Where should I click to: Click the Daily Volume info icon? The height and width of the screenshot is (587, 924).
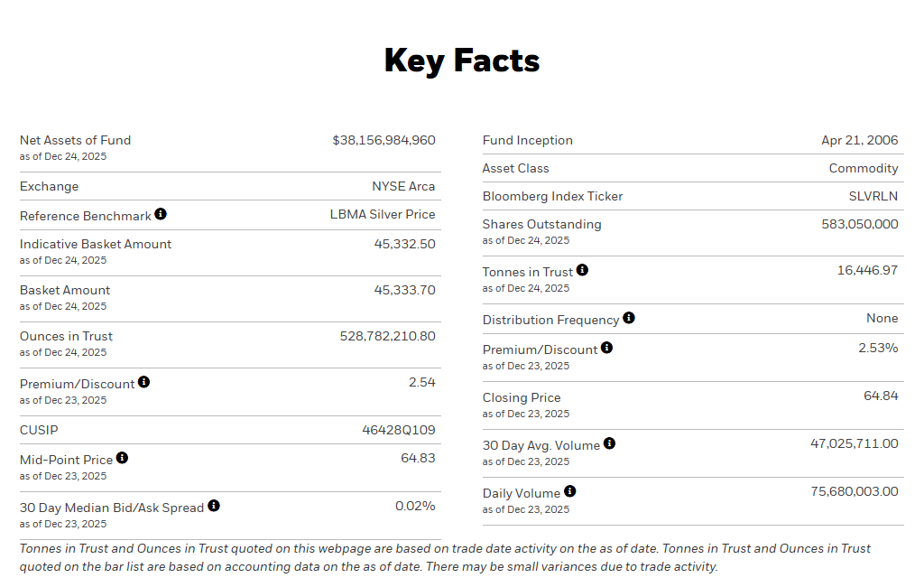click(570, 491)
